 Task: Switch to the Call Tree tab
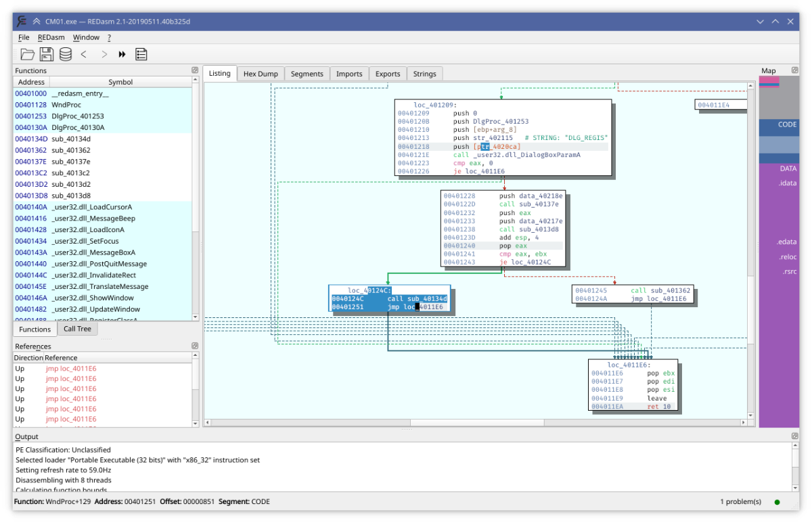[77, 329]
